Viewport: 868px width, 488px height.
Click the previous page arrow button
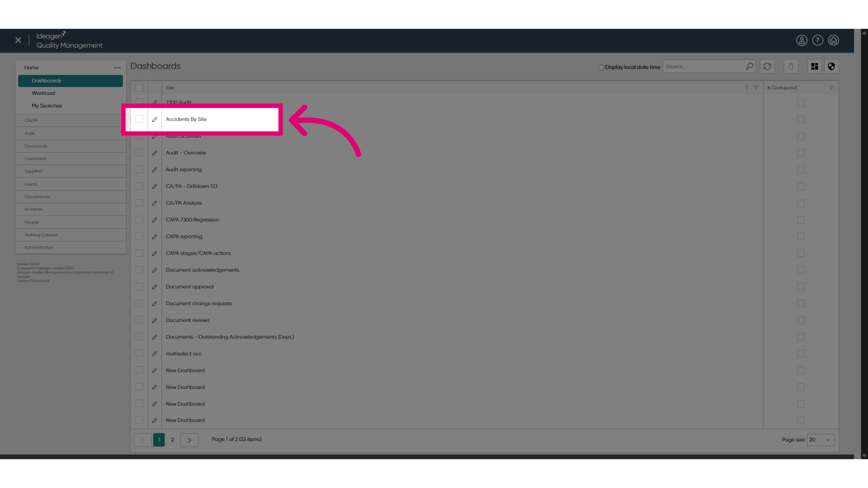[142, 440]
